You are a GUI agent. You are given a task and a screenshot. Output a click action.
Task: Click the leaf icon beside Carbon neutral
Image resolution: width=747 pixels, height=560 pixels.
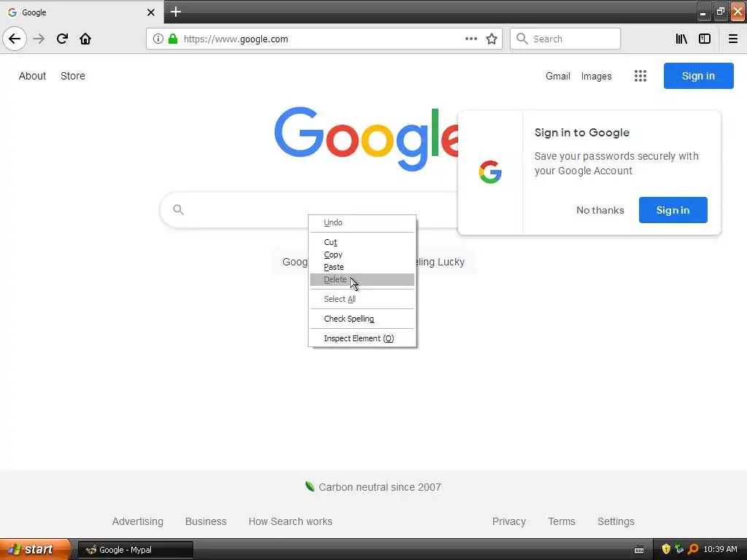[x=309, y=486]
